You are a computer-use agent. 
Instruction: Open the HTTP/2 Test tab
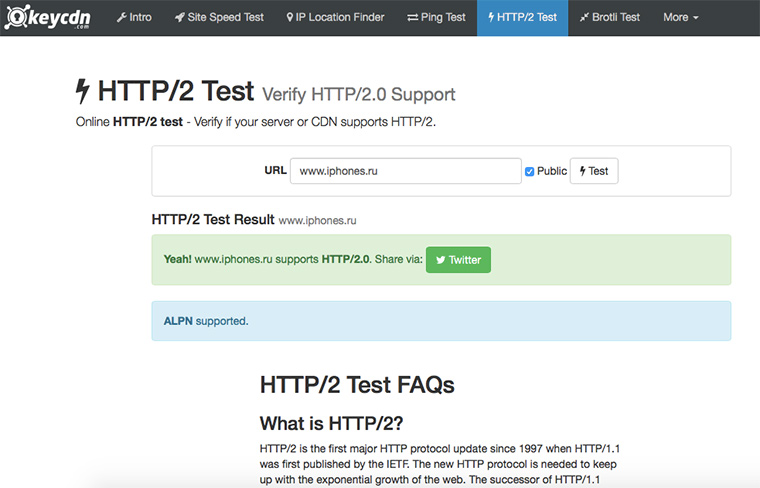(x=522, y=18)
